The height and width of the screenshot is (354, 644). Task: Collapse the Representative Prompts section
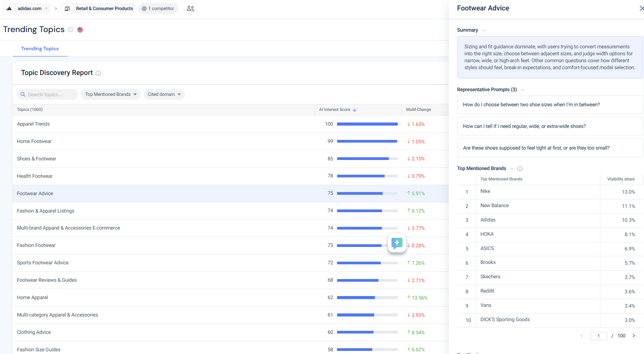click(523, 90)
